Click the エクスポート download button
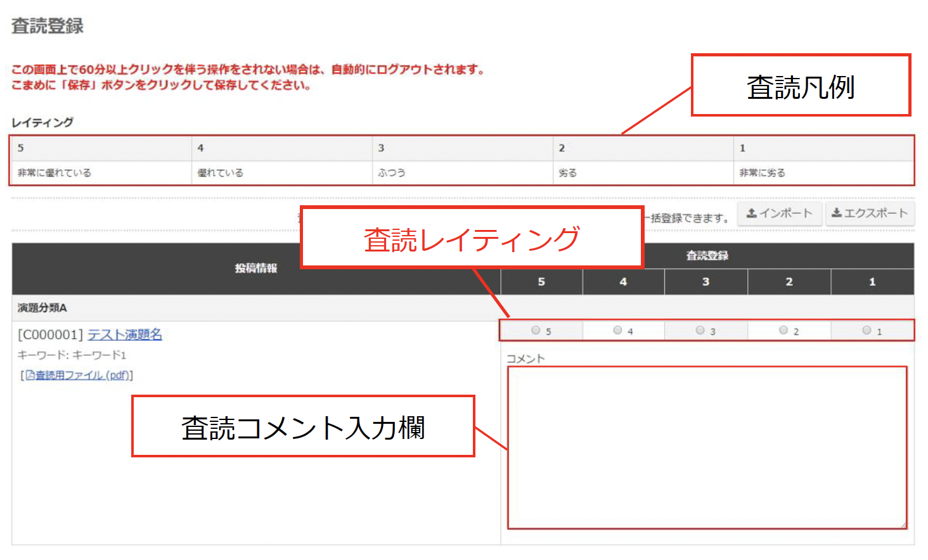 tap(870, 213)
